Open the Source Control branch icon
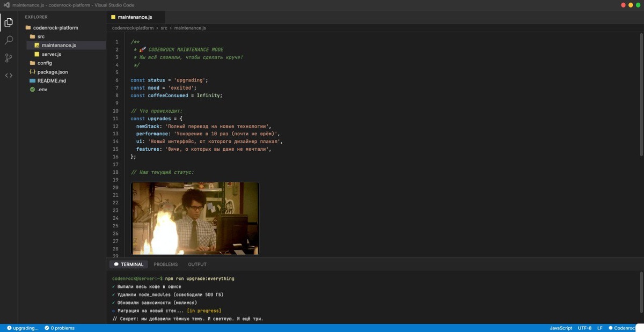Screen dimensions: 644x332 pyautogui.click(x=9, y=58)
